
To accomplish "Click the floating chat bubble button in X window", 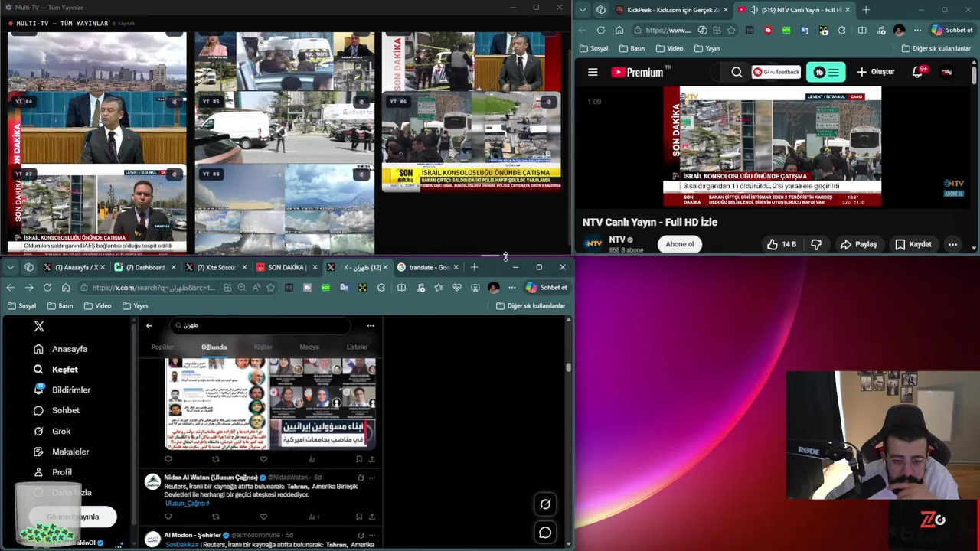I will (545, 533).
